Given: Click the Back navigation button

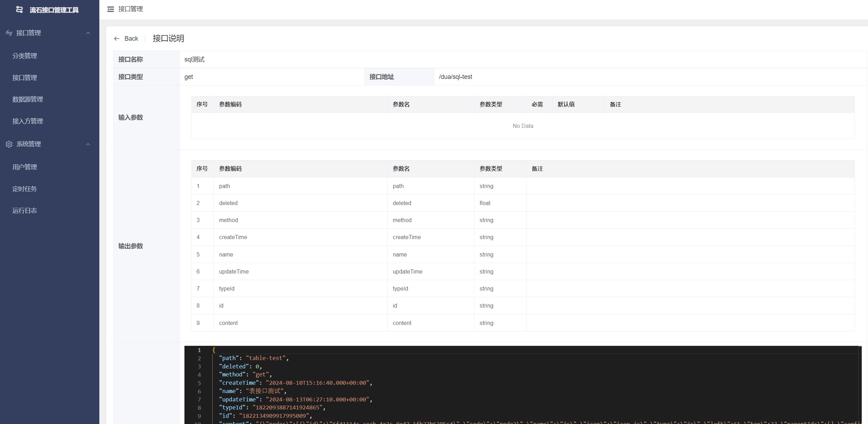Looking at the screenshot, I should 126,38.
